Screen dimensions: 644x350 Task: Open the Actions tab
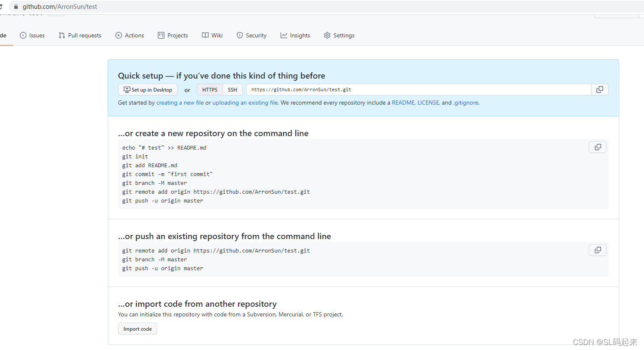[130, 35]
